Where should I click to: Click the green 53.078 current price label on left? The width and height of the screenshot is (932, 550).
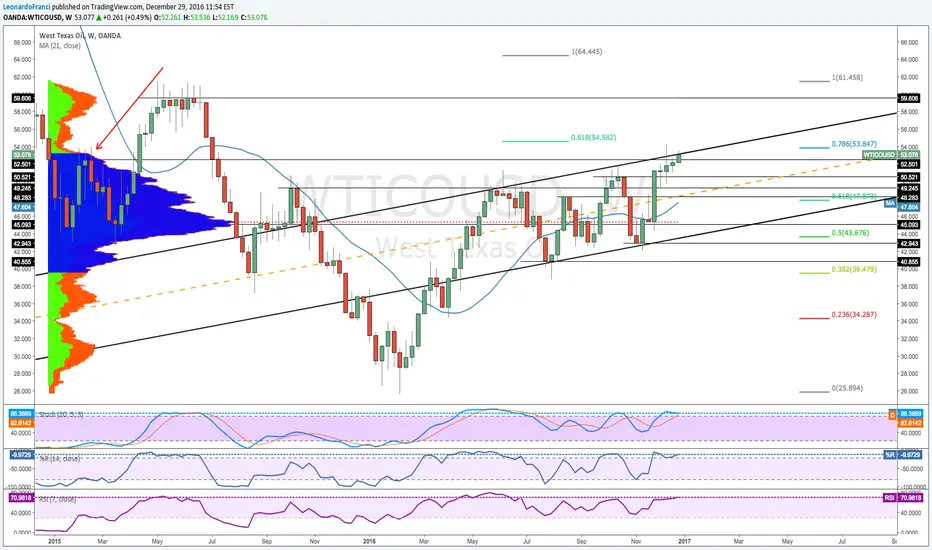pos(22,155)
